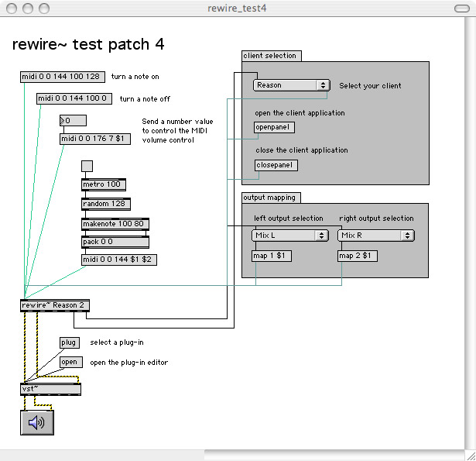Click the client selection panel label

(272, 56)
